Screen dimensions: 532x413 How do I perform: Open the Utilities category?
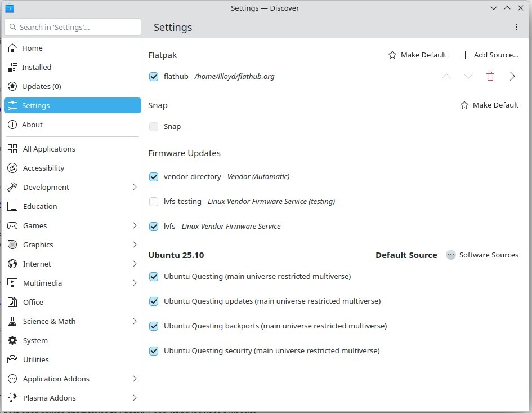[x=73, y=359]
